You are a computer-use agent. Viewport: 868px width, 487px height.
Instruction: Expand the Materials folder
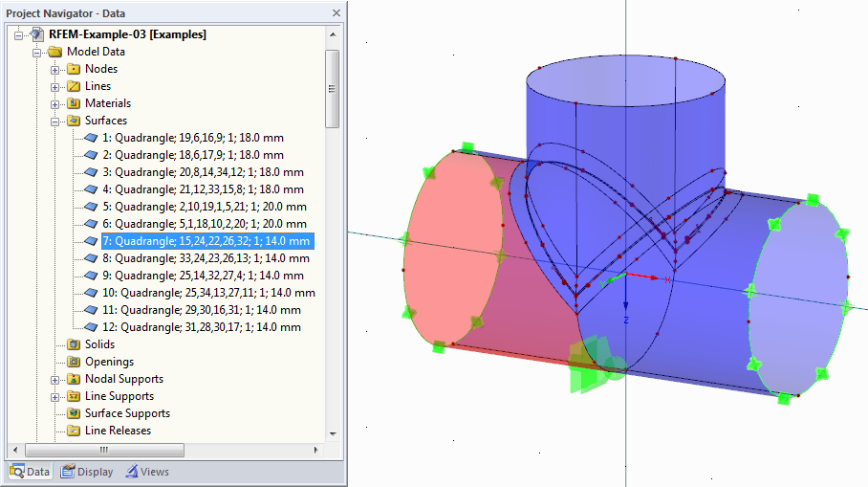(54, 104)
